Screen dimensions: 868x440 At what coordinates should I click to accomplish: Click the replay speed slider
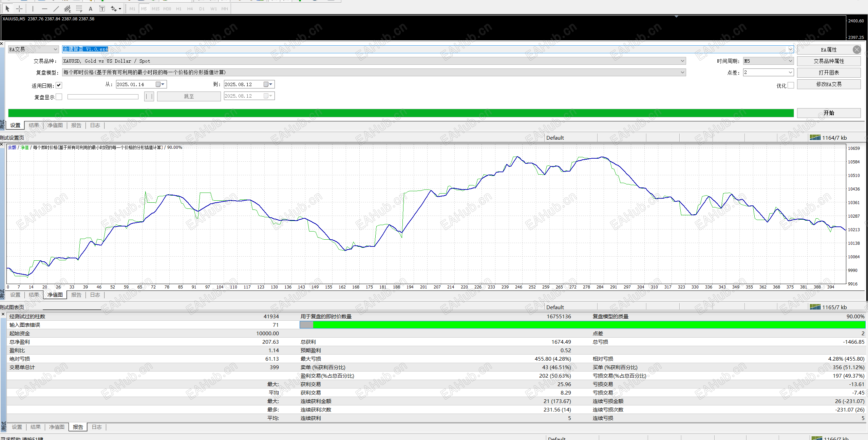[x=103, y=97]
